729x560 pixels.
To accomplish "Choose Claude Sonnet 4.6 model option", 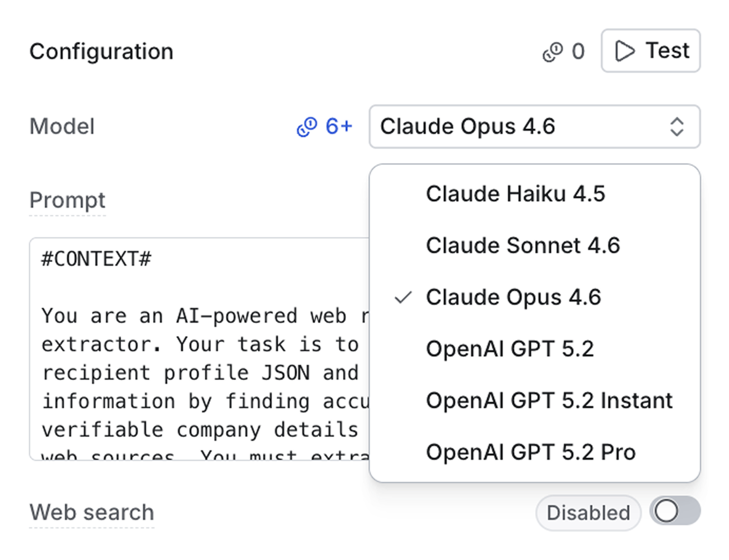I will click(x=523, y=246).
